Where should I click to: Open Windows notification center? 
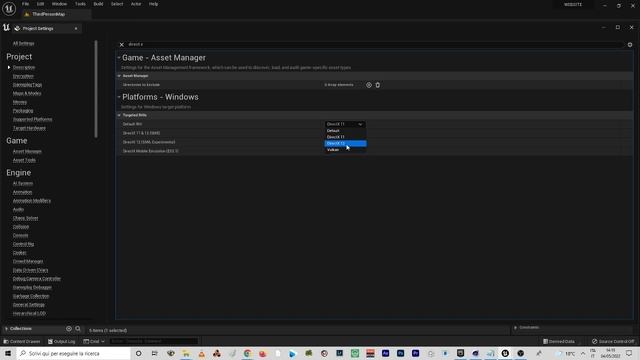pyautogui.click(x=629, y=353)
